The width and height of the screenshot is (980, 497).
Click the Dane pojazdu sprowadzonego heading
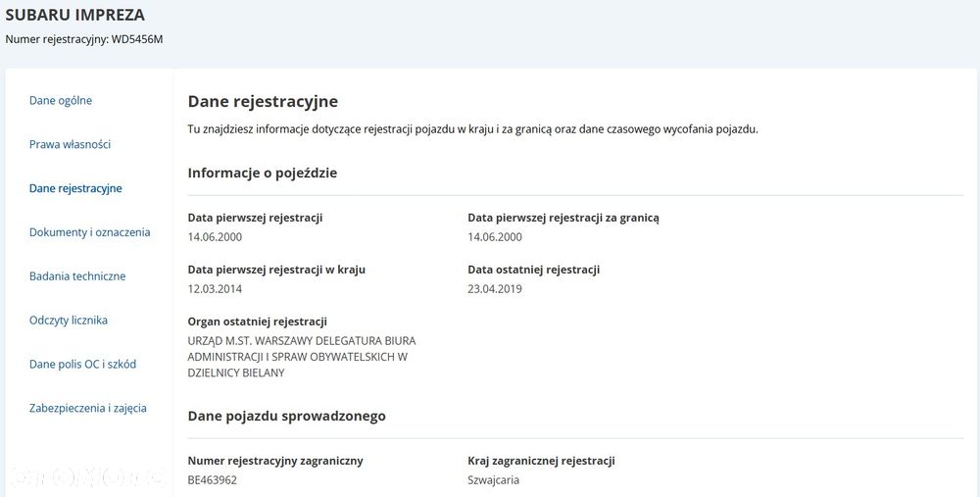click(x=286, y=416)
